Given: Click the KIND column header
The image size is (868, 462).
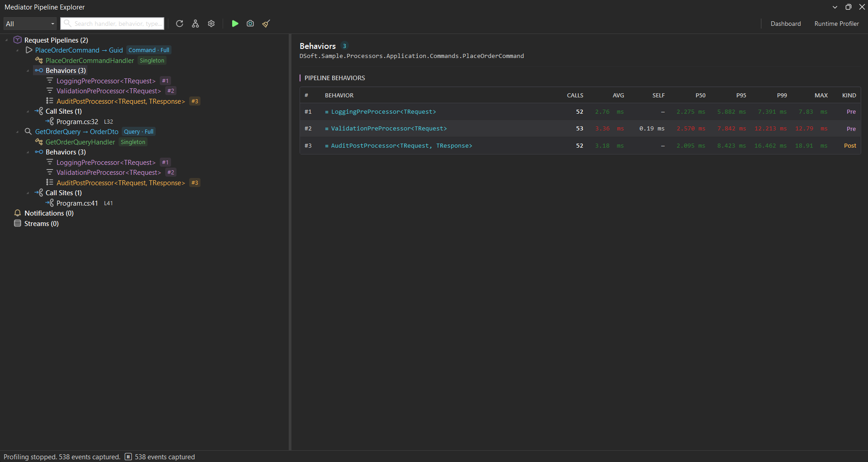Looking at the screenshot, I should (x=849, y=95).
